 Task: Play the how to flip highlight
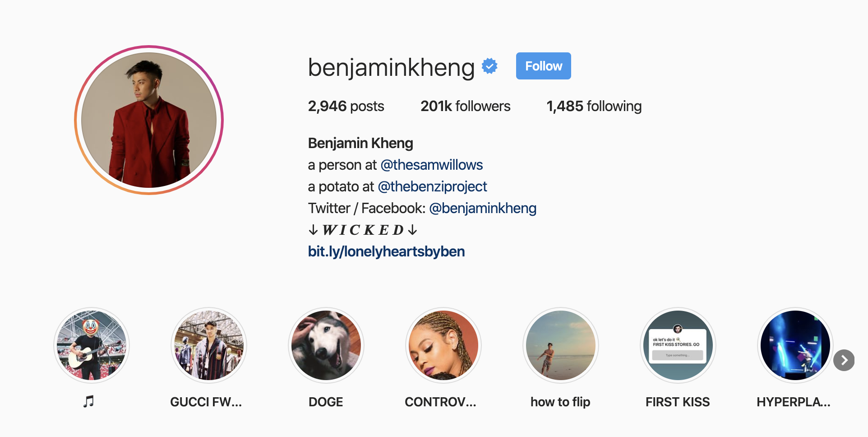561,345
